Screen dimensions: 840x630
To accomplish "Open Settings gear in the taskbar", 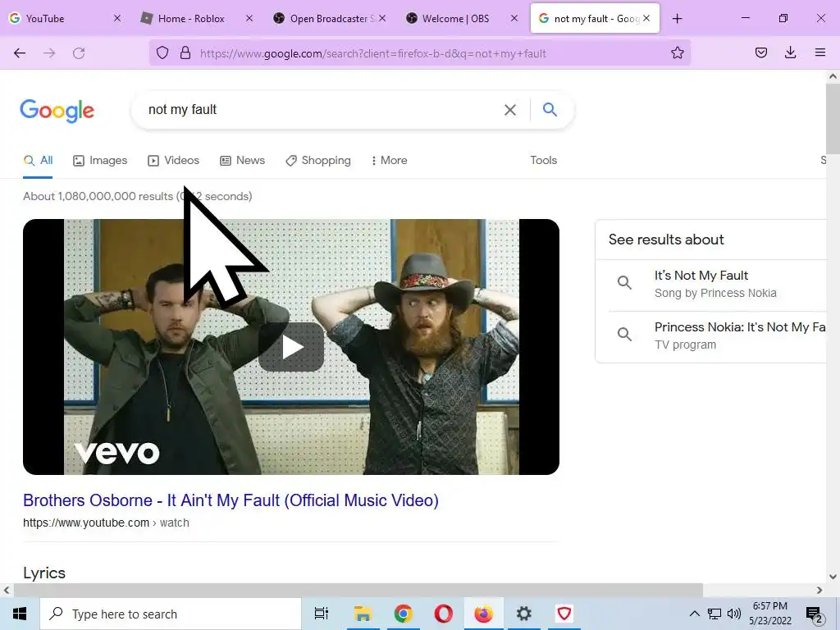I will click(x=523, y=614).
